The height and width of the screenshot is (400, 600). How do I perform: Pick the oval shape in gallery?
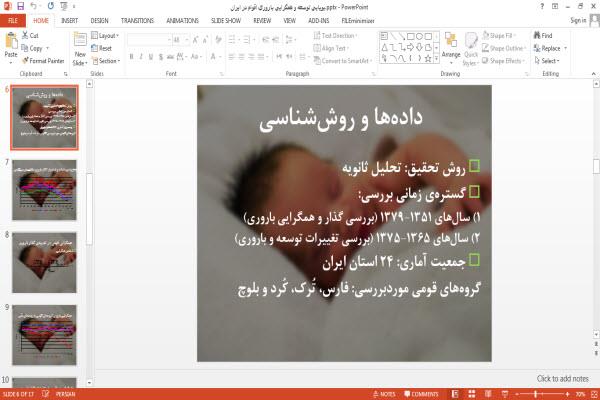point(419,36)
